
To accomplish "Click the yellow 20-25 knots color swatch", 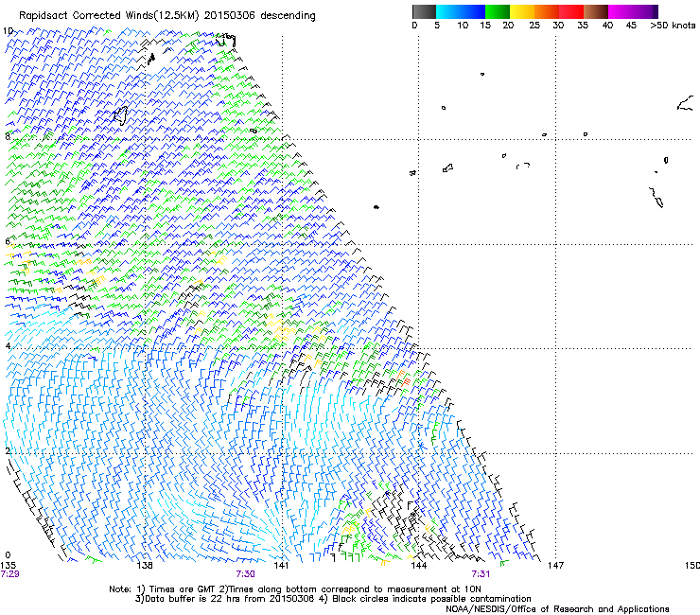I will pyautogui.click(x=522, y=11).
